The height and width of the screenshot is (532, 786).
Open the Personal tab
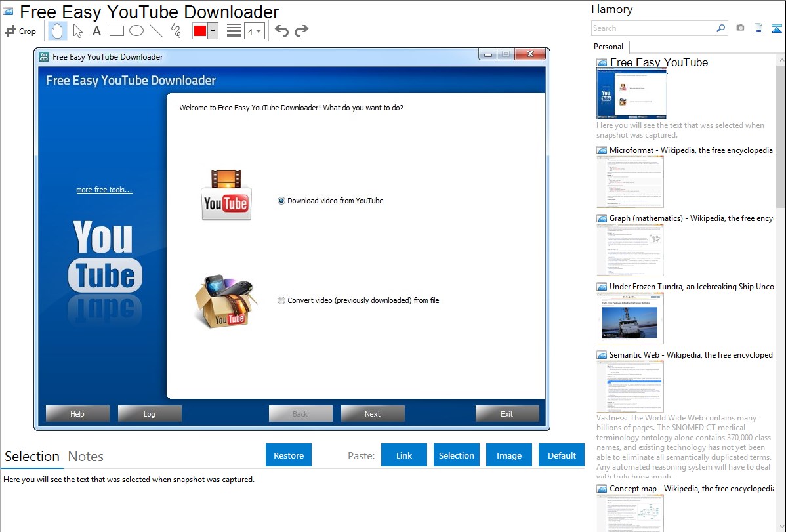point(609,47)
